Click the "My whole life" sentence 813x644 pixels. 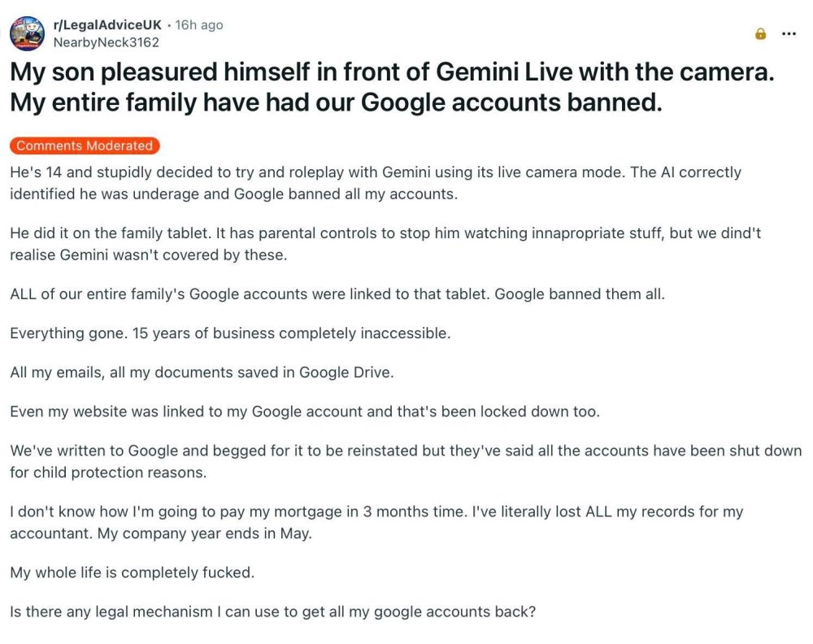132,572
